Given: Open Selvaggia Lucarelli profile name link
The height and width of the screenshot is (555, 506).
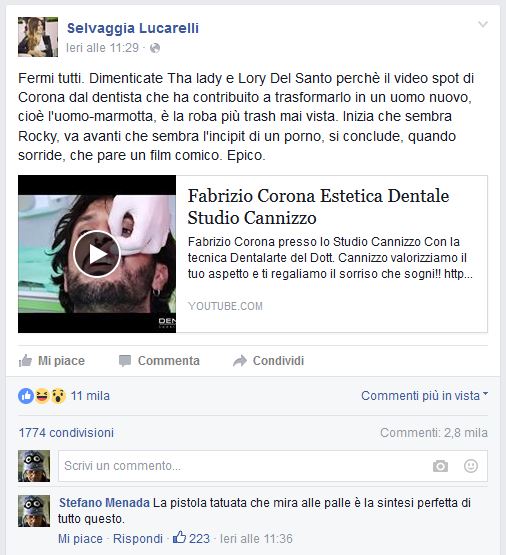Looking at the screenshot, I should (x=133, y=28).
